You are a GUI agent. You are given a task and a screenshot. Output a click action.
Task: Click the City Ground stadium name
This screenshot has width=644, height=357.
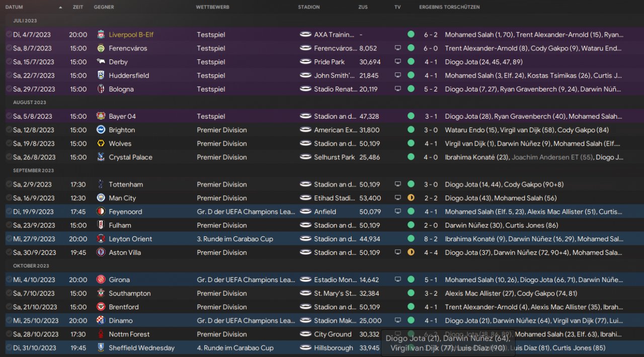point(333,334)
